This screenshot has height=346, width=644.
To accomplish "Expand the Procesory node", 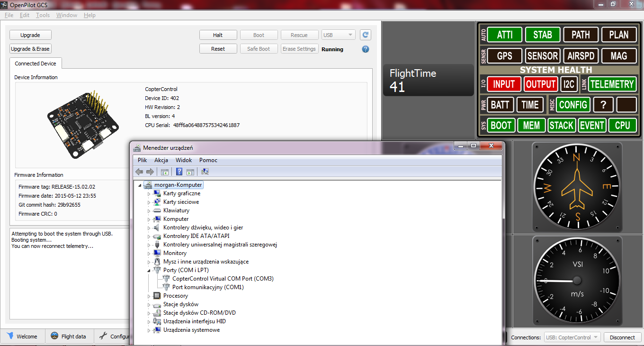I will (x=149, y=296).
